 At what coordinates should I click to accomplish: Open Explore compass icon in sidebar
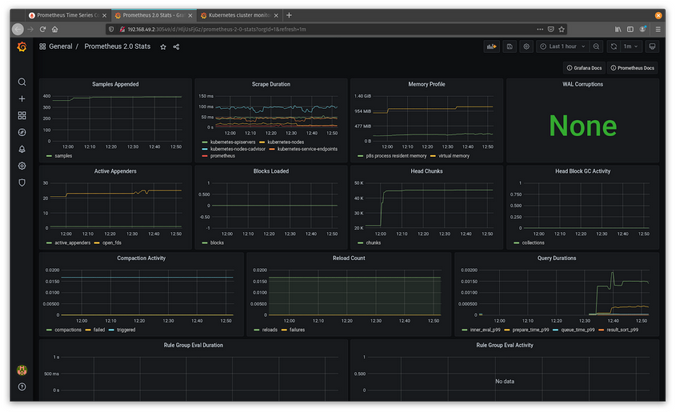[x=22, y=132]
